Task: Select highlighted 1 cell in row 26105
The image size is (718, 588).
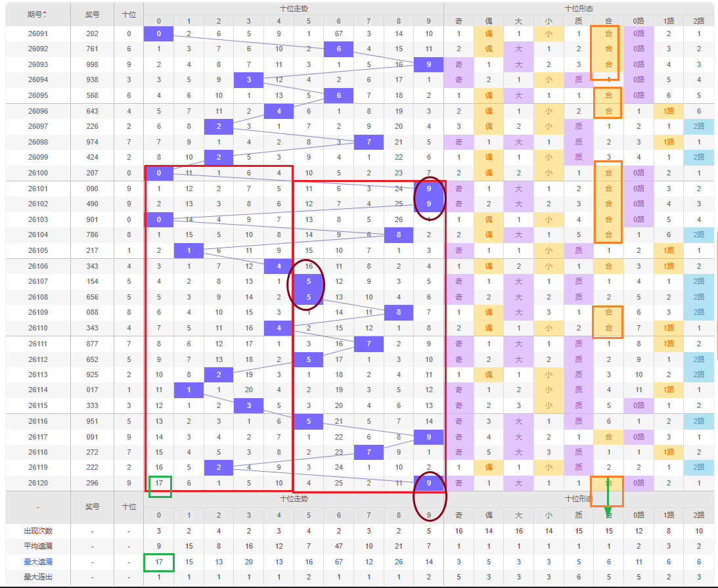Action: [x=189, y=250]
